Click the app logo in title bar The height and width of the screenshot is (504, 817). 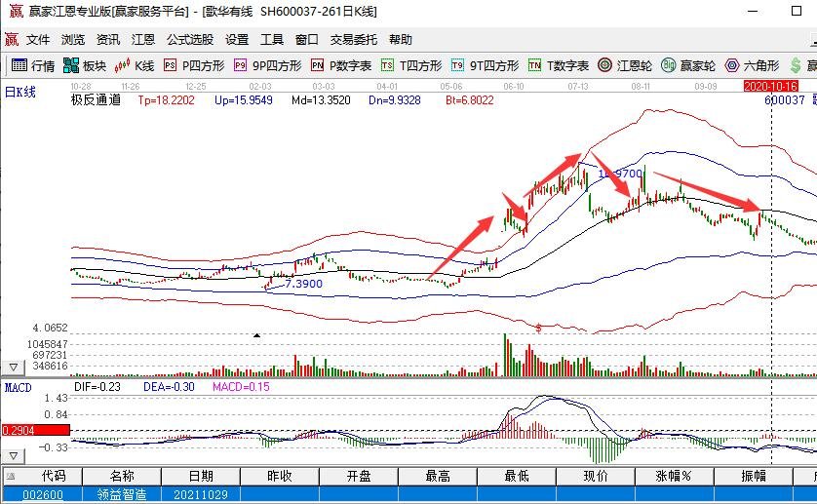click(x=17, y=11)
